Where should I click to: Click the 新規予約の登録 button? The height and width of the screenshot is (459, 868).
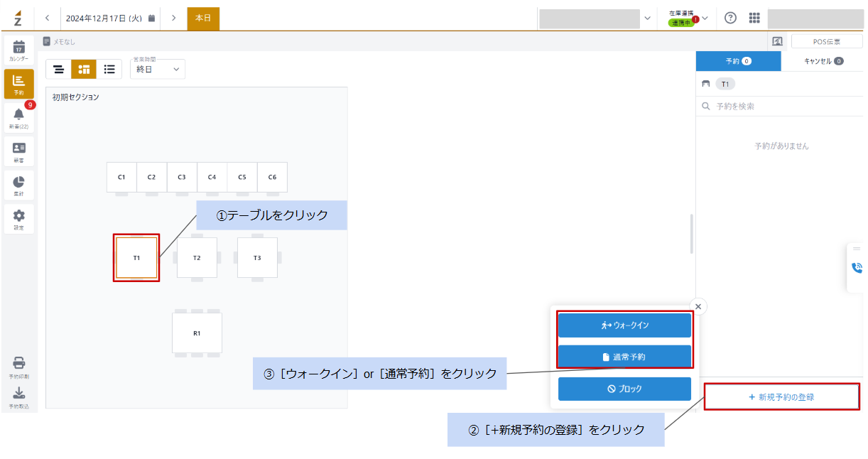point(781,397)
